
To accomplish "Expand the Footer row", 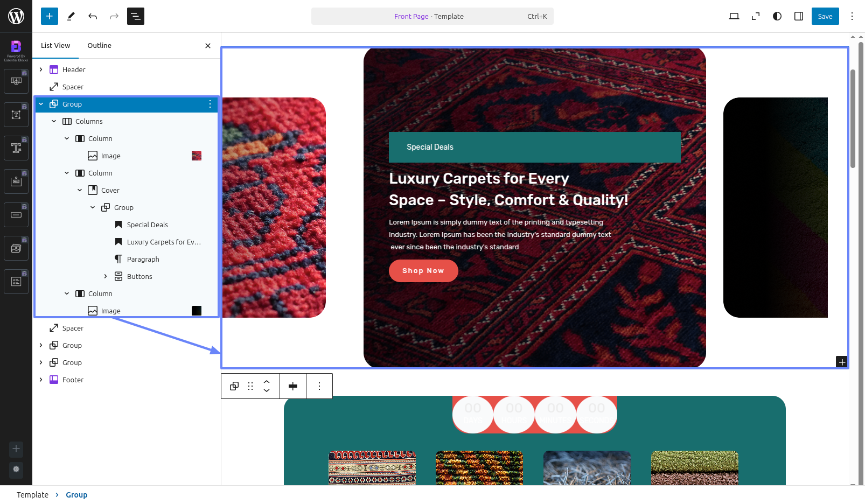I will click(41, 380).
